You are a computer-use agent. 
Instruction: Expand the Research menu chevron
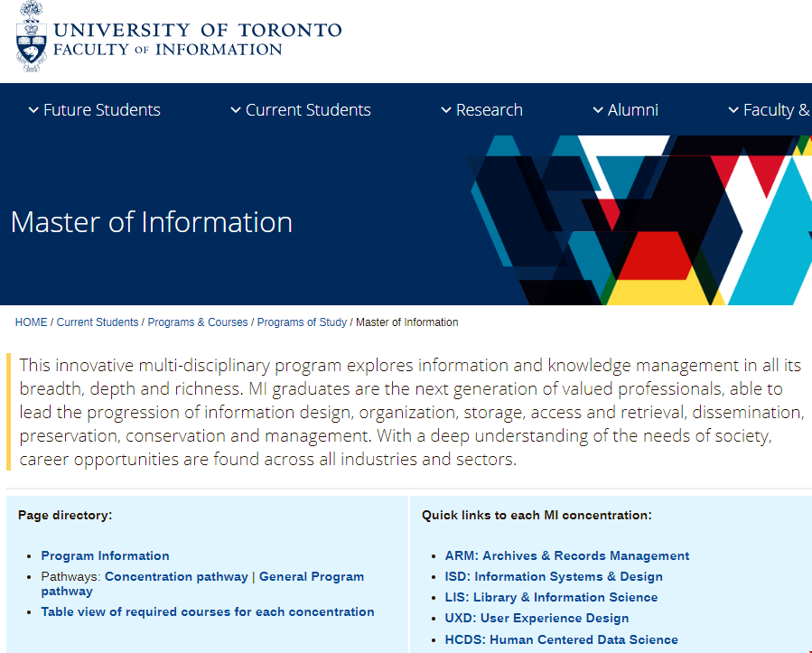(446, 110)
